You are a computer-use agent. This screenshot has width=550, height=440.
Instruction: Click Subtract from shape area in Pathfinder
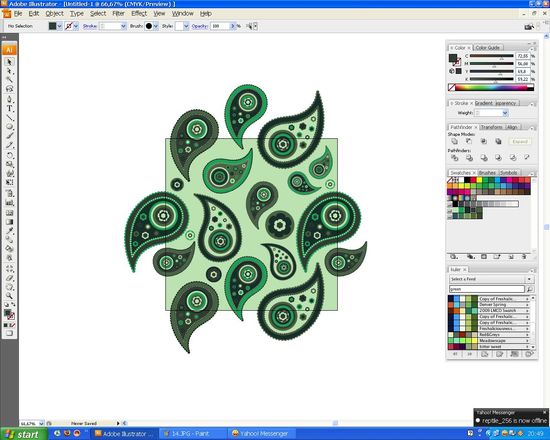tap(469, 141)
